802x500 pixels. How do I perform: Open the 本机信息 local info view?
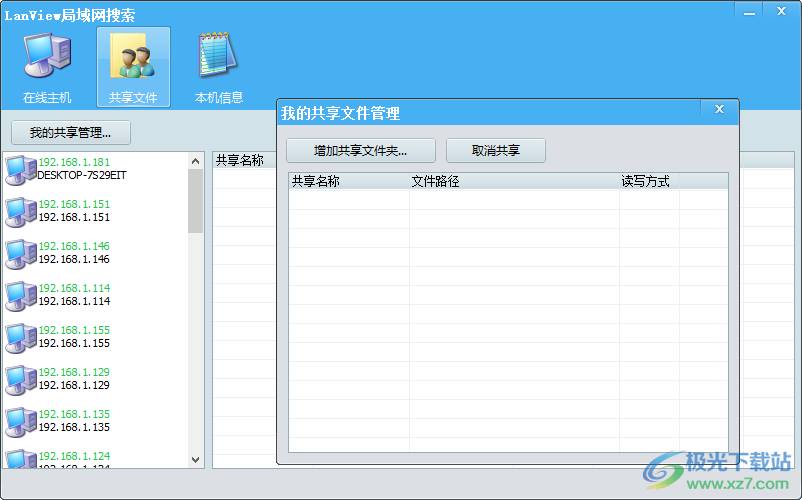pos(219,67)
